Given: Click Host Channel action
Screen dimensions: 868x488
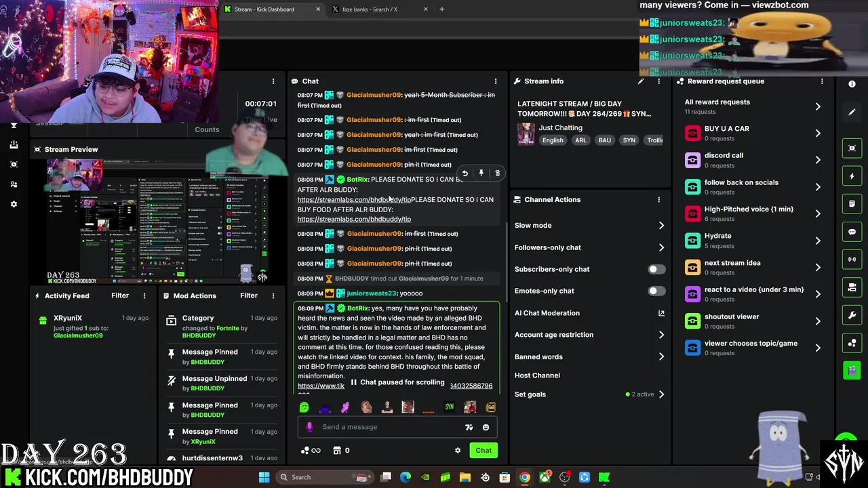Looking at the screenshot, I should 537,375.
